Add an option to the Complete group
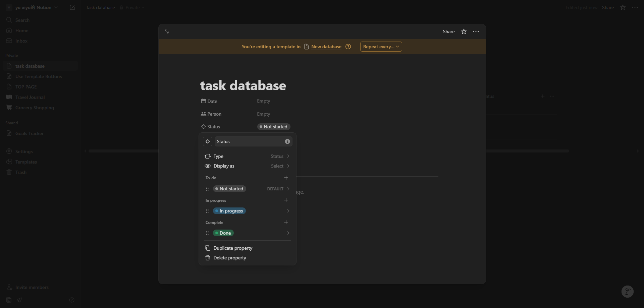The height and width of the screenshot is (308, 644). (x=286, y=222)
